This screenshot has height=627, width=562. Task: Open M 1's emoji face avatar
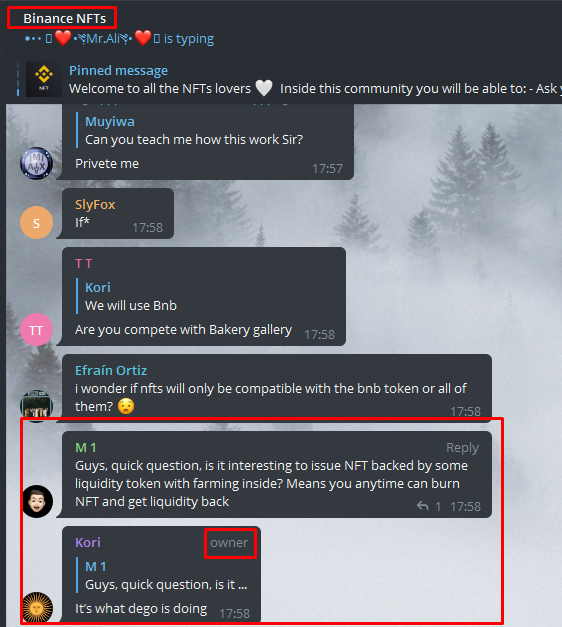38,501
